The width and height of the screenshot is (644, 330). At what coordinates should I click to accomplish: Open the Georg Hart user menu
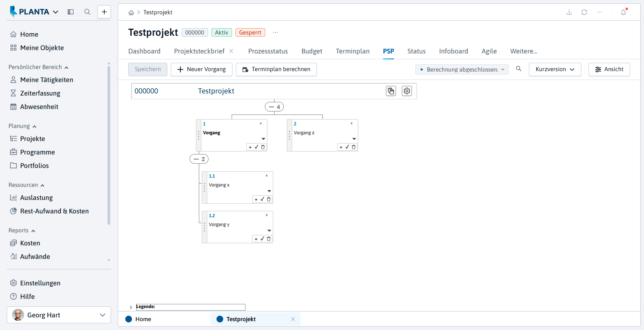pyautogui.click(x=59, y=315)
